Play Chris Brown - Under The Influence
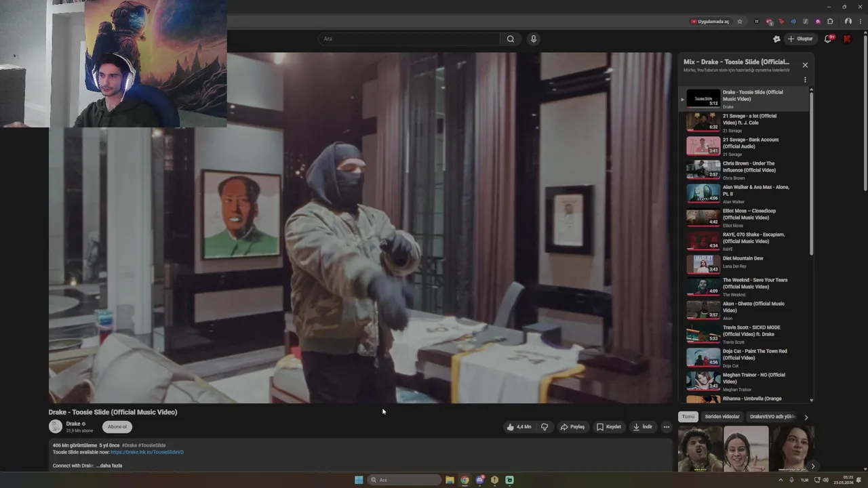The width and height of the screenshot is (868, 488). (744, 169)
